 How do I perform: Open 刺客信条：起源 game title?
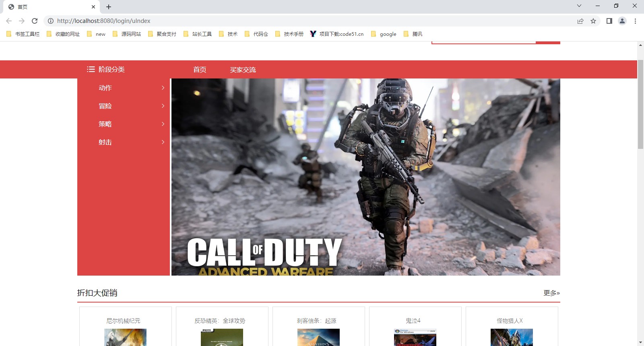pos(317,321)
